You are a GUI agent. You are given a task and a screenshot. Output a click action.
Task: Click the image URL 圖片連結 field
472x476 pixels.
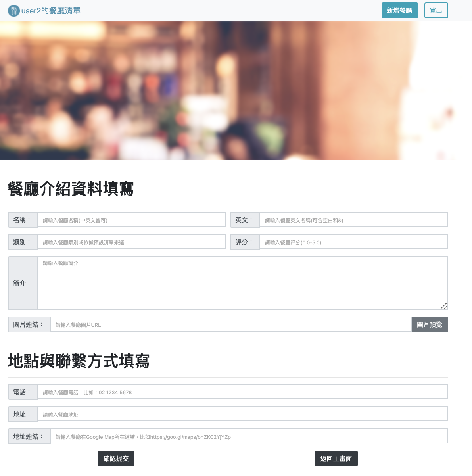tap(231, 324)
